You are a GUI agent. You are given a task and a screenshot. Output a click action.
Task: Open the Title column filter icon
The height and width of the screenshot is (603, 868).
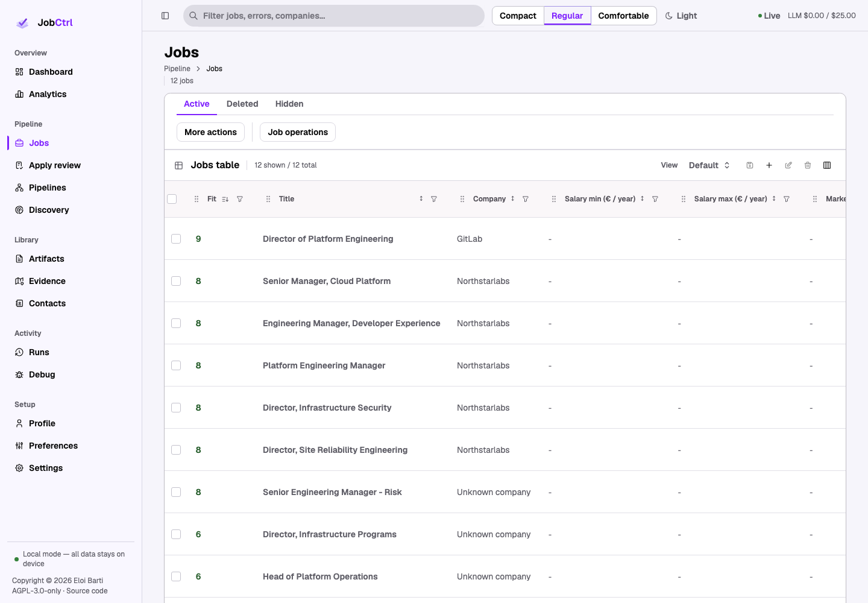tap(434, 199)
